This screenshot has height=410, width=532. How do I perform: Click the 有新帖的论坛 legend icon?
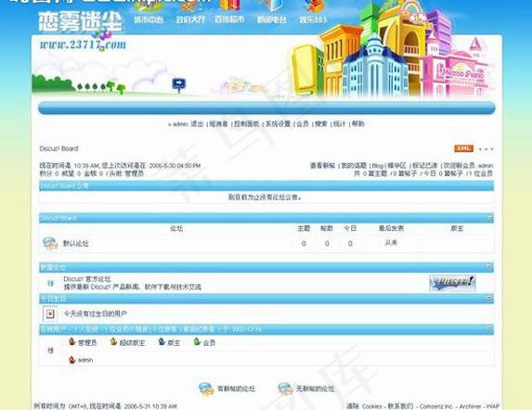coord(206,389)
